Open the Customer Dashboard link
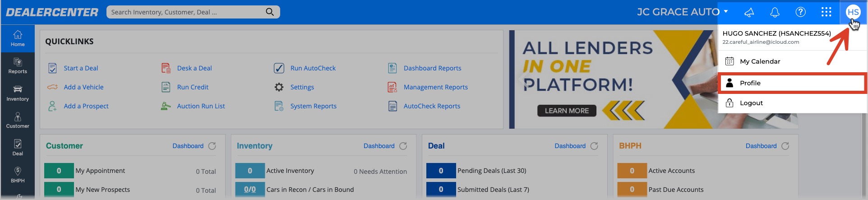Image resolution: width=868 pixels, height=200 pixels. click(188, 146)
